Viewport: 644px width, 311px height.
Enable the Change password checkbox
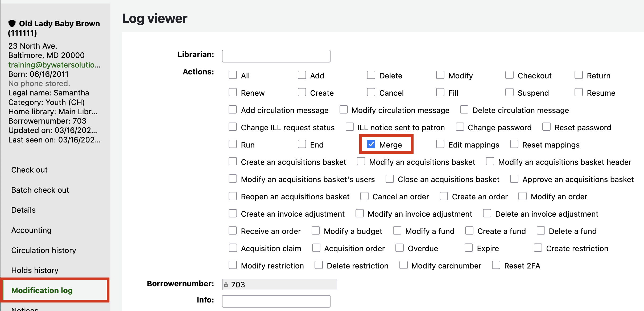[460, 127]
